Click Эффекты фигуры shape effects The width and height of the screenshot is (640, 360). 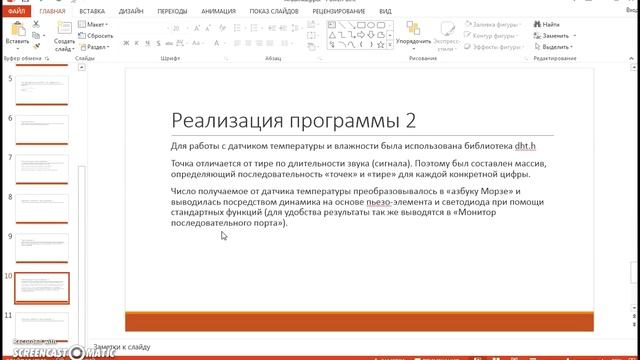494,47
